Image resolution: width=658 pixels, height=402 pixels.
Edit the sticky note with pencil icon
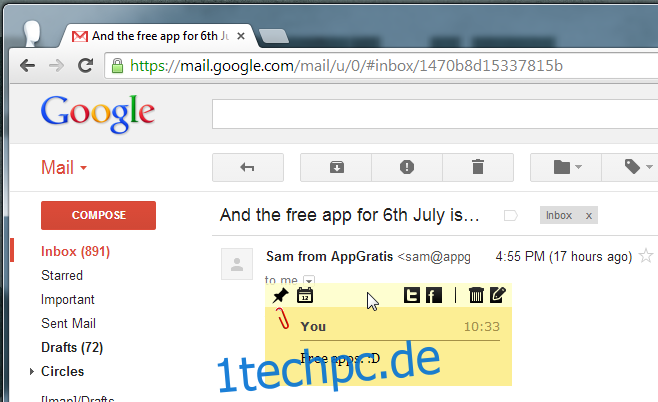pyautogui.click(x=498, y=295)
